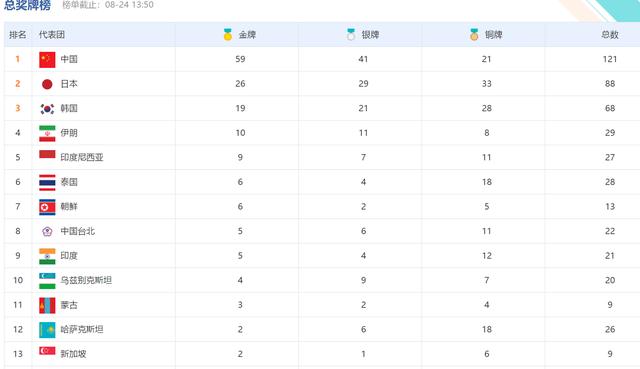640x369 pixels.
Task: Click the 总奖牌榜 title tab
Action: pyautogui.click(x=27, y=5)
